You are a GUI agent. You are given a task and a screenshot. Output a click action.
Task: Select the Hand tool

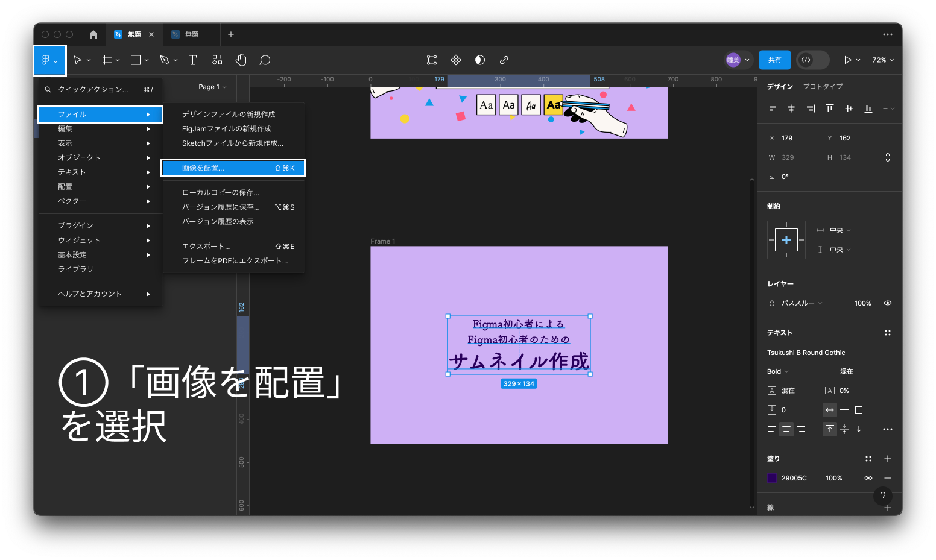(241, 60)
